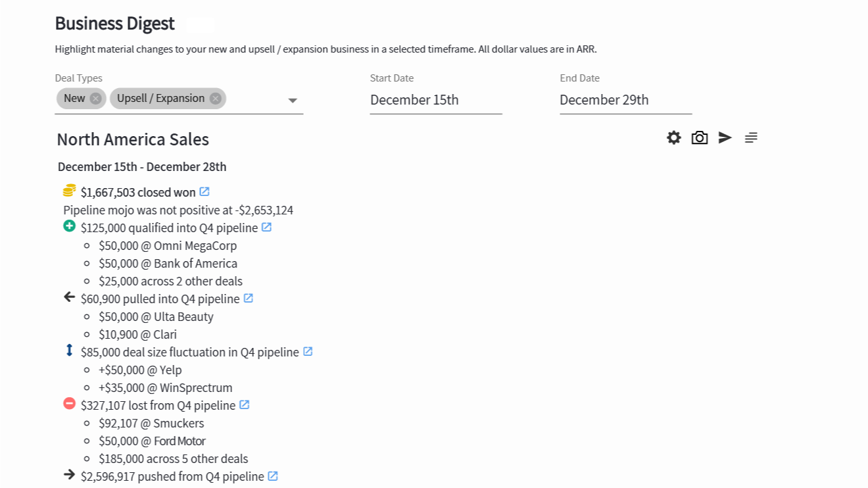Open the settings gear icon

point(674,137)
